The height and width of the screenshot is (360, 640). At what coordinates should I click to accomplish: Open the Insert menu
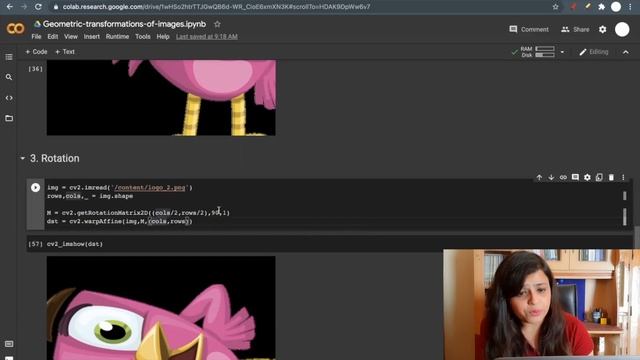91,36
